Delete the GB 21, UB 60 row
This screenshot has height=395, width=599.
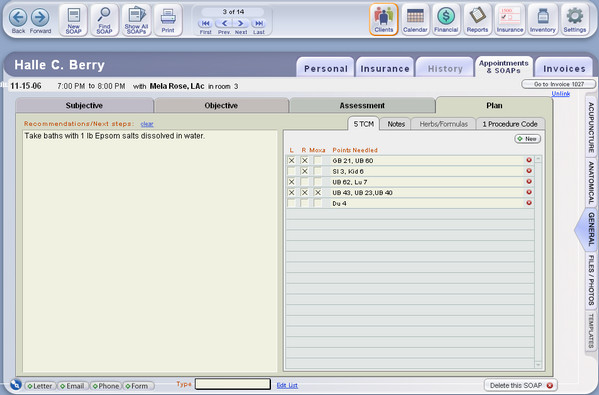tap(529, 160)
